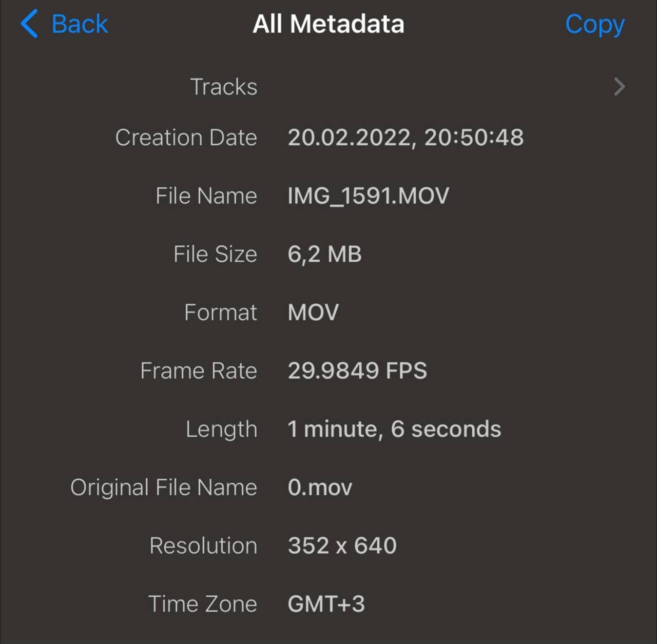Select the 6,2 MB file size value

point(324,254)
